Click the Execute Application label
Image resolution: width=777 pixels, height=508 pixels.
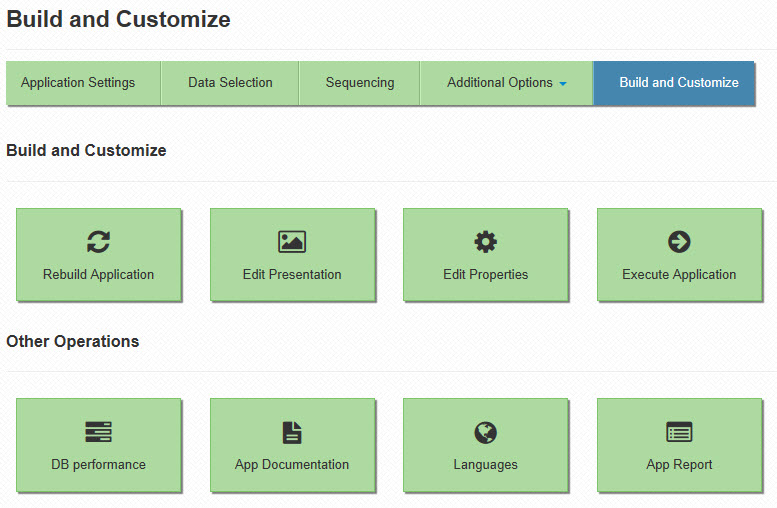[x=679, y=275]
